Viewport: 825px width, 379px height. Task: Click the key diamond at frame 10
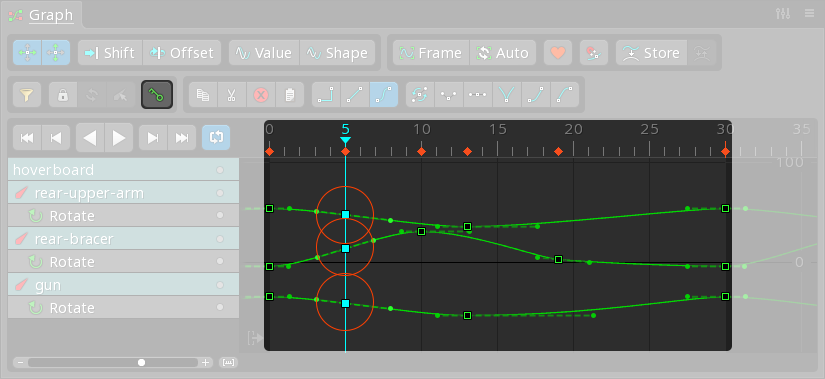(421, 152)
